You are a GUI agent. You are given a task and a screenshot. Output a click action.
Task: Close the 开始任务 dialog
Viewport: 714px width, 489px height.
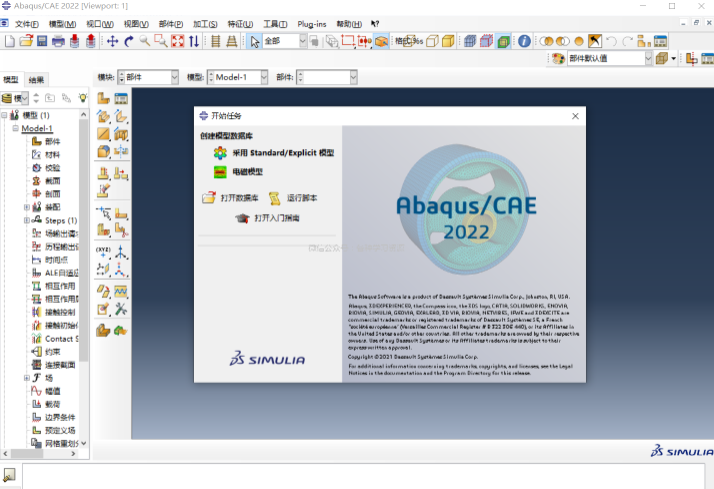[575, 116]
